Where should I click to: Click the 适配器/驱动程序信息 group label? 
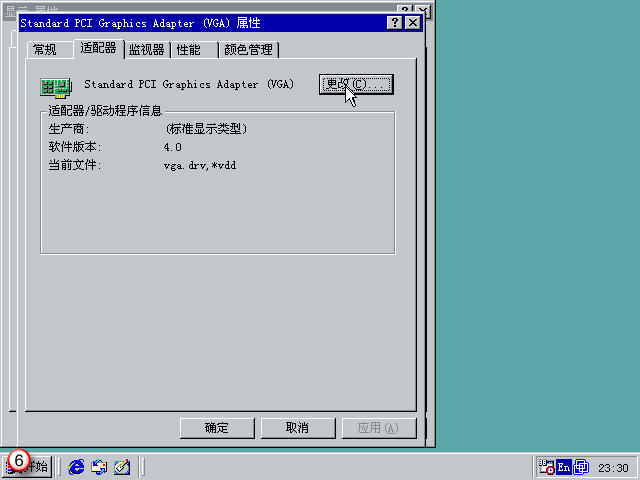pos(105,111)
